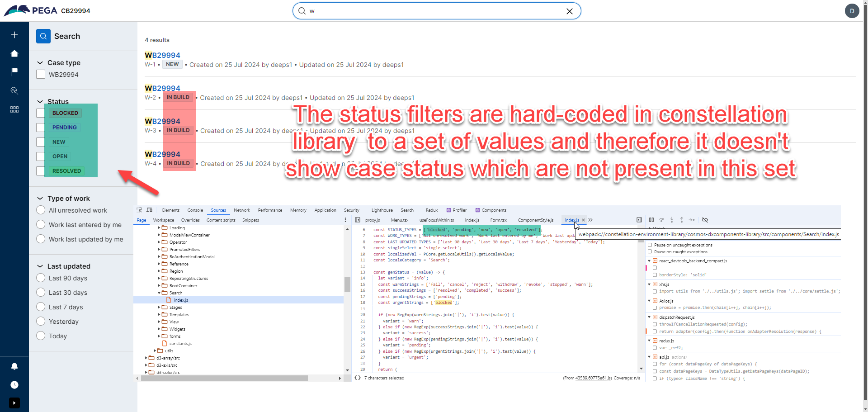
Task: Click the DevTools inspect element icon
Action: pyautogui.click(x=140, y=210)
